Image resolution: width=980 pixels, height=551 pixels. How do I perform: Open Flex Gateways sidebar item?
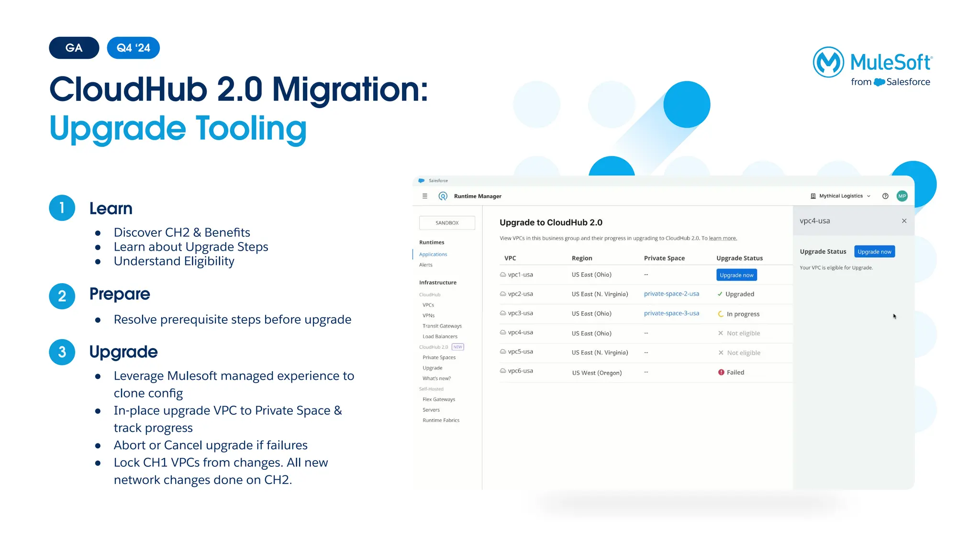[439, 399]
